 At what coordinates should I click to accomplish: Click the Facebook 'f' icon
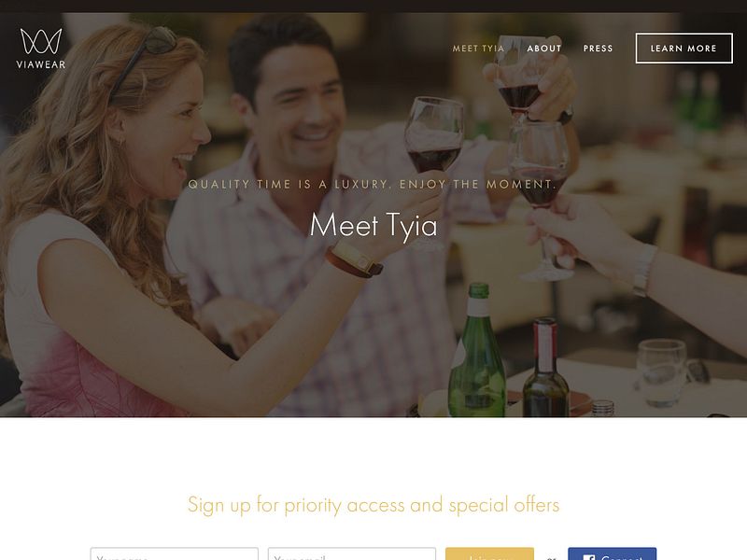pos(589,557)
